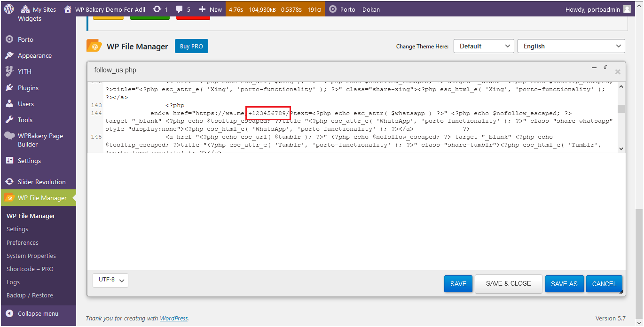
Task: Follow the WordPress footer link
Action: [x=173, y=318]
